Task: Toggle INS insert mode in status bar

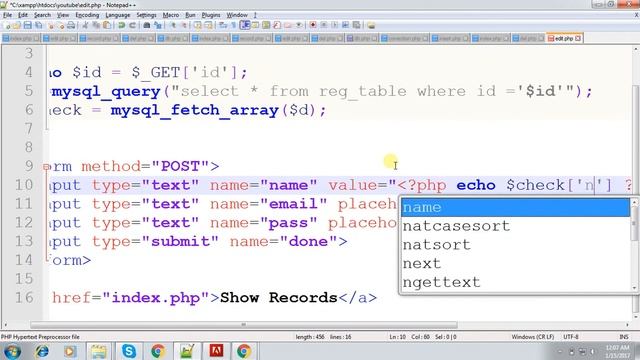Action: [624, 337]
